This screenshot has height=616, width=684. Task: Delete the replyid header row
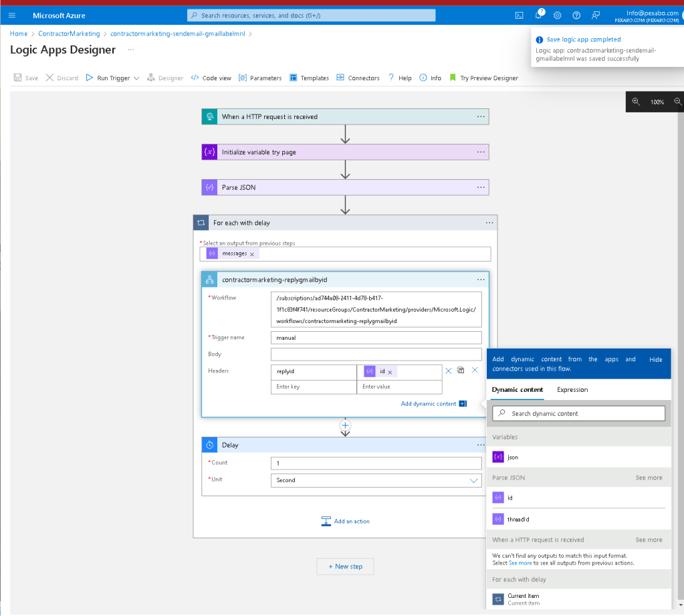(x=448, y=371)
